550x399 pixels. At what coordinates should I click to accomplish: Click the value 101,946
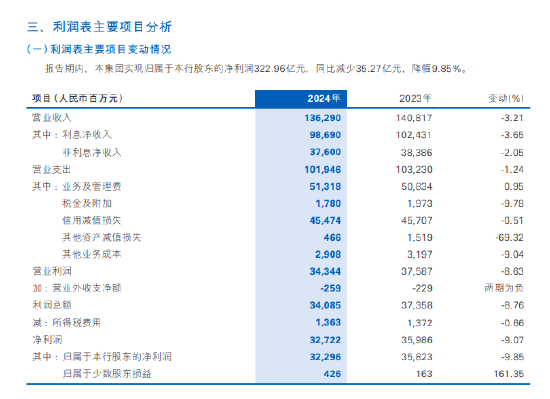click(323, 170)
